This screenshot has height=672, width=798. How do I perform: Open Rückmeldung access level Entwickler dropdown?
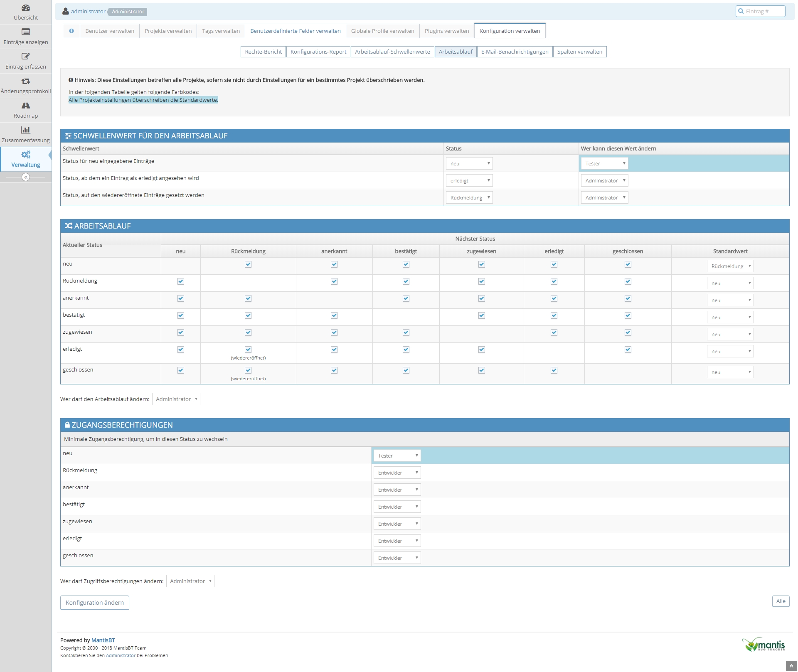click(397, 473)
